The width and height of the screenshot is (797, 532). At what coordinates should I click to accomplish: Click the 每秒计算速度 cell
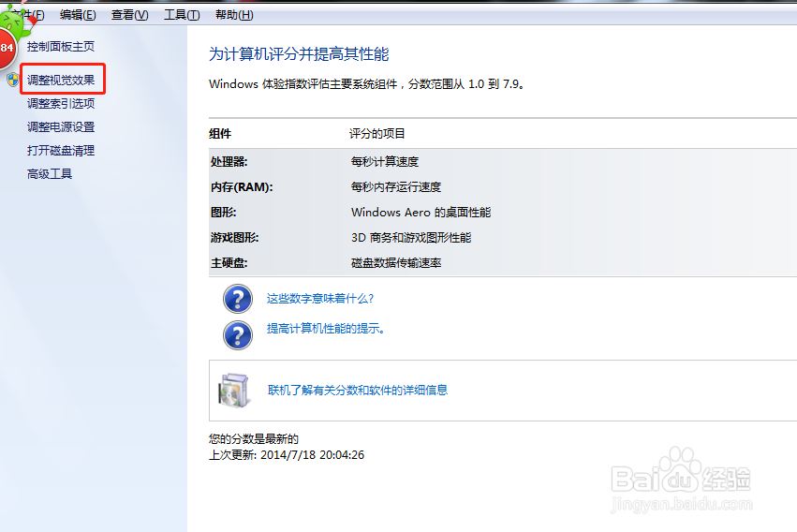384,162
